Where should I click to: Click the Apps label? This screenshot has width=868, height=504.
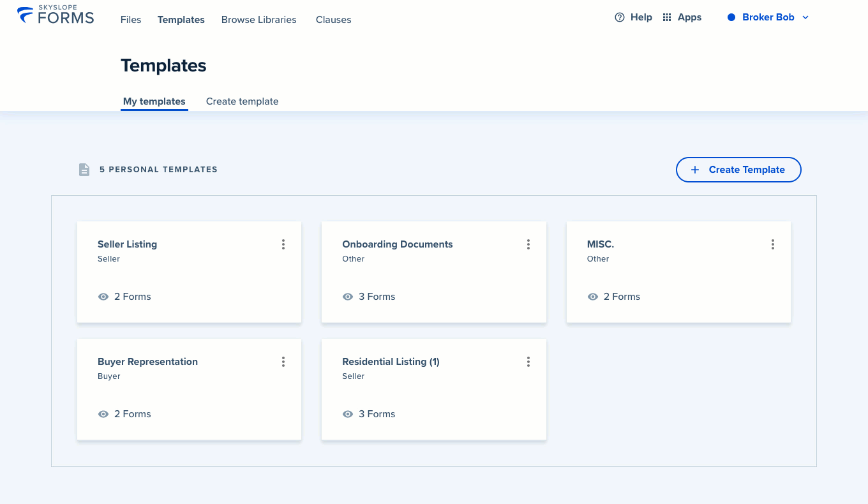tap(689, 17)
